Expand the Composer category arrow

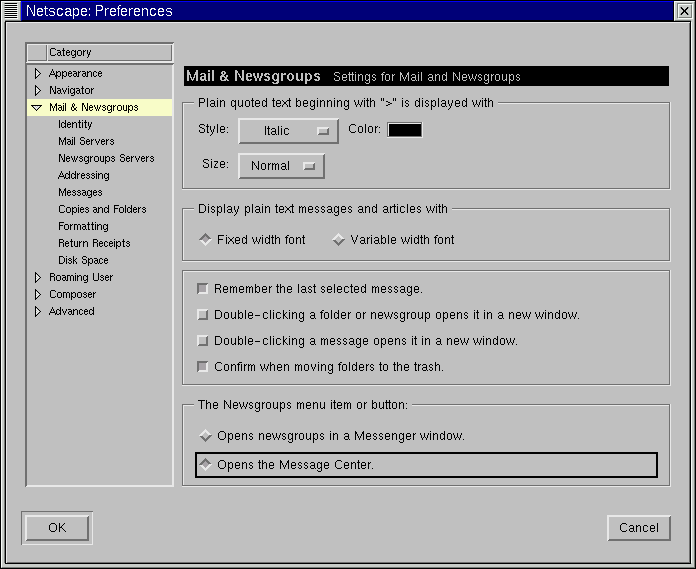point(38,295)
